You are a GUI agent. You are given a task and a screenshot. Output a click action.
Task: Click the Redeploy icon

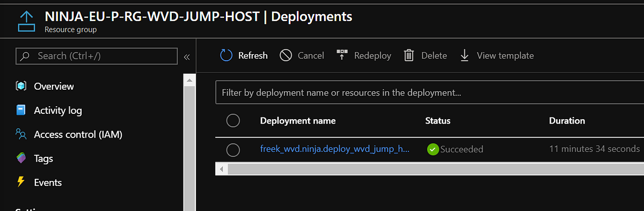342,55
